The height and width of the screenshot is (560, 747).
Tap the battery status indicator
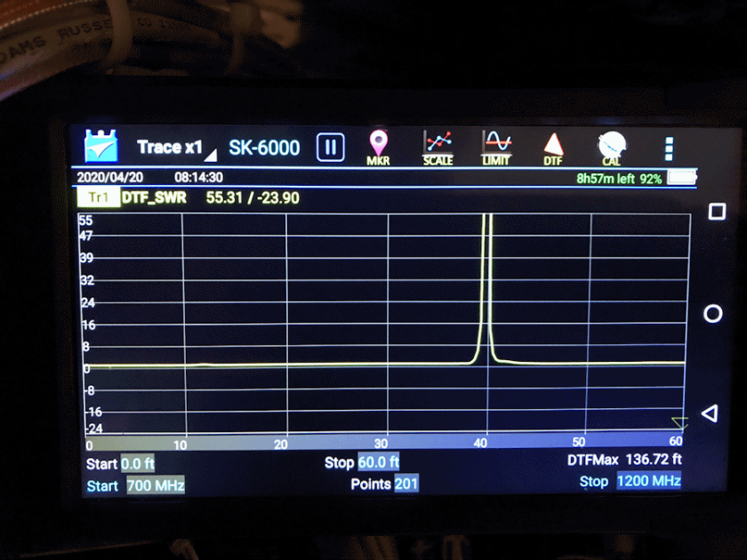tap(681, 178)
